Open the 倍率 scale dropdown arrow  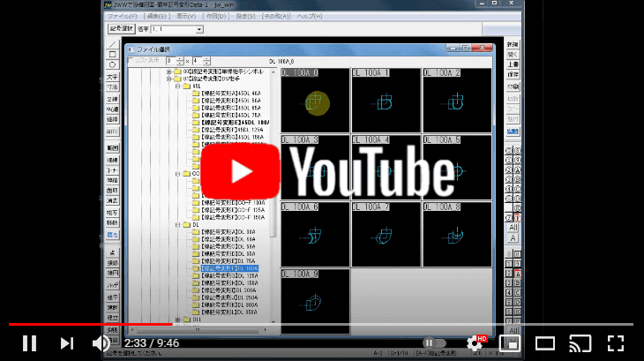point(199,30)
